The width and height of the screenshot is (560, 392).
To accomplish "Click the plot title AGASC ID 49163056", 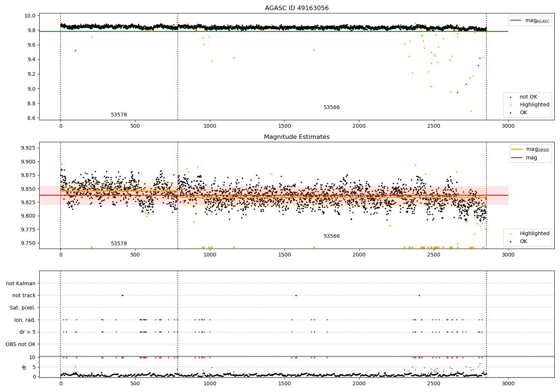I will coord(297,8).
